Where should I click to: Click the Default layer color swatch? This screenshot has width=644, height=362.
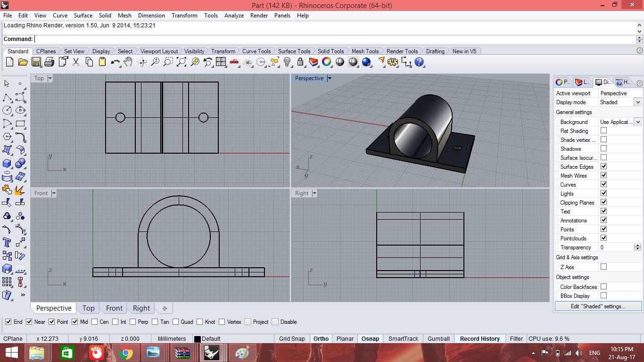(198, 339)
